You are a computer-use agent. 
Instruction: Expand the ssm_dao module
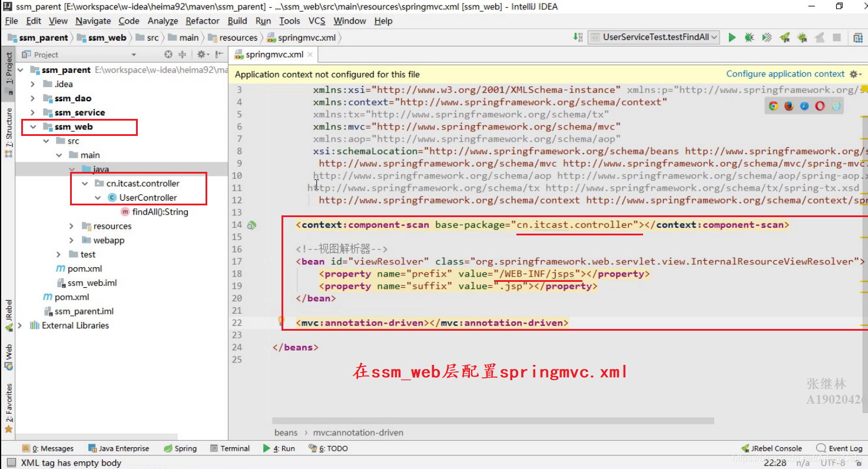(33, 98)
